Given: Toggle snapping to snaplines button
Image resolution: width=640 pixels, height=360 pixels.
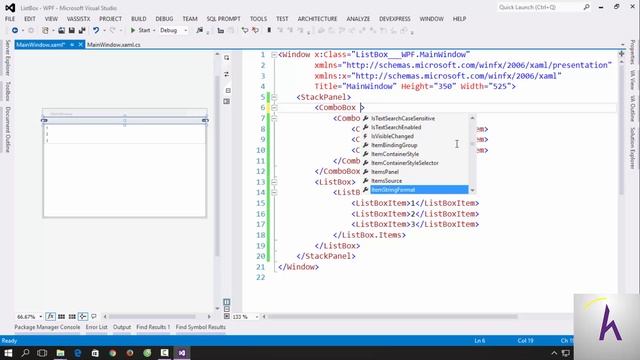Looking at the screenshot, I should [x=83, y=316].
